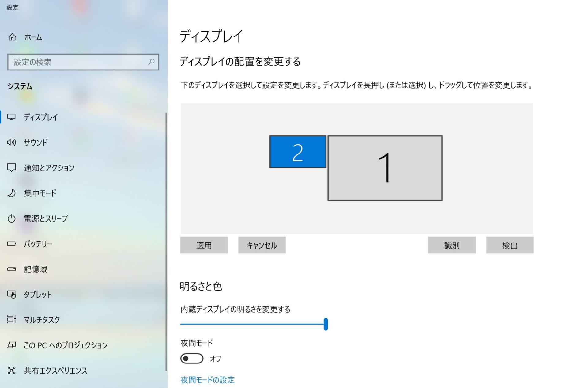Click the search magnifier icon
The width and height of the screenshot is (588, 388).
point(151,62)
